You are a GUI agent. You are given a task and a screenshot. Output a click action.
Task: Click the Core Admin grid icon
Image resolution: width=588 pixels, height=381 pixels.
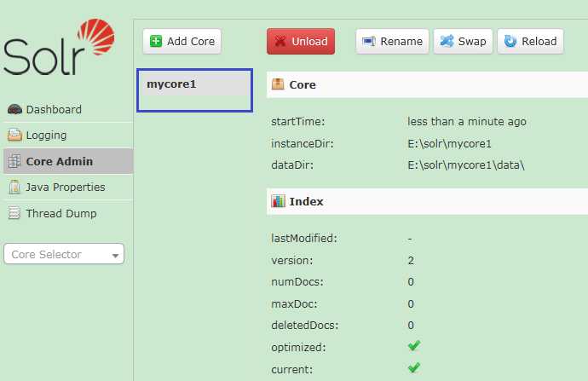(14, 161)
